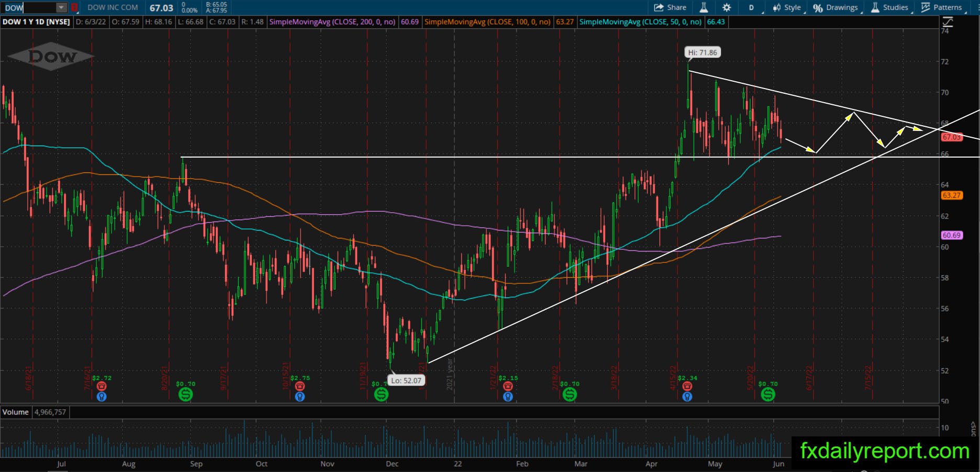Click the close price C: 67.03

[222, 22]
